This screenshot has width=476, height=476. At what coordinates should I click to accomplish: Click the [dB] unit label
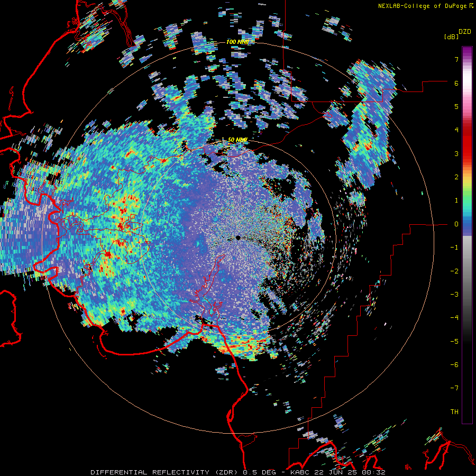[x=451, y=36]
